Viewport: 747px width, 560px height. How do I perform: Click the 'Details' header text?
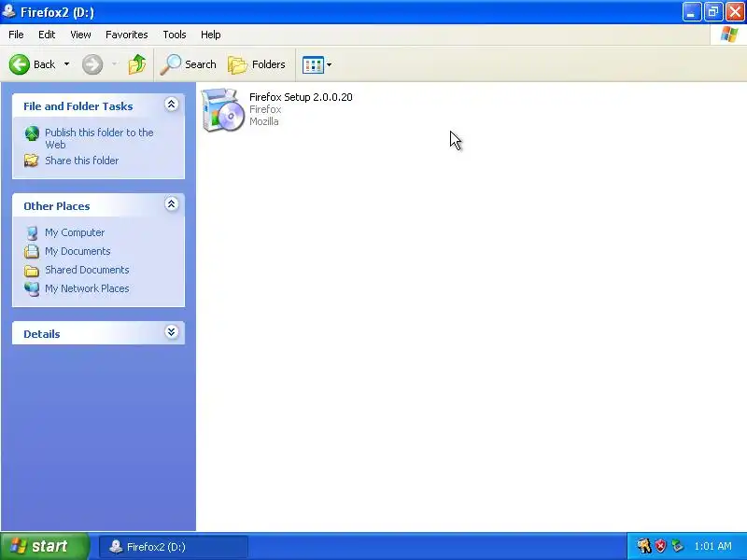coord(42,334)
